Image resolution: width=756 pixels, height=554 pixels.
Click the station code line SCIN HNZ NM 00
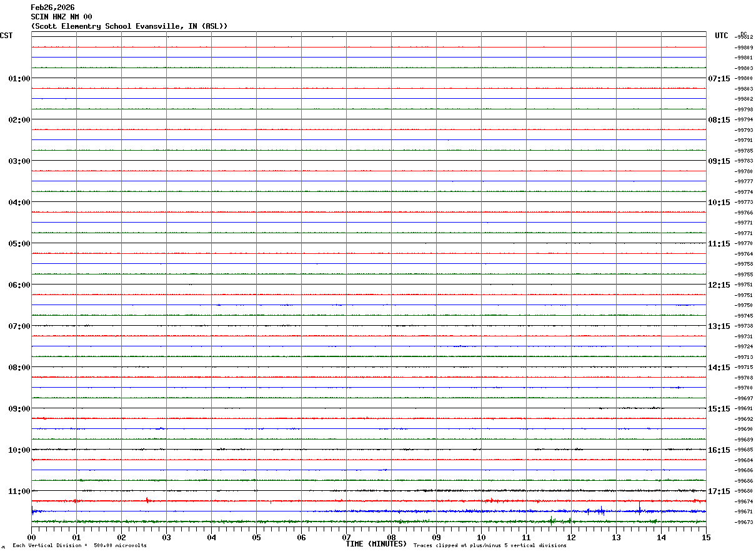61,17
